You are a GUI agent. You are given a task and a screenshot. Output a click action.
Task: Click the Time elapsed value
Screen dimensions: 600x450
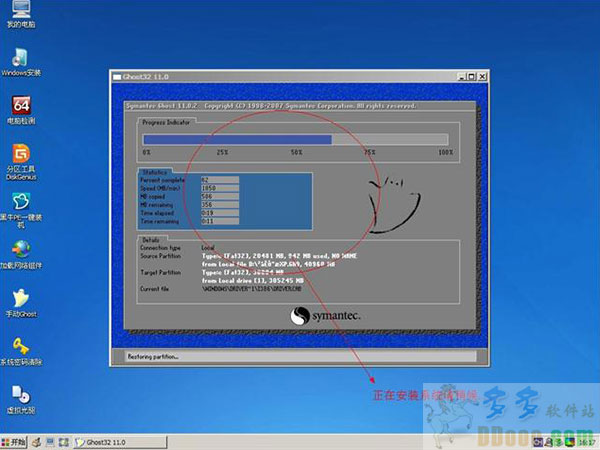(220, 213)
